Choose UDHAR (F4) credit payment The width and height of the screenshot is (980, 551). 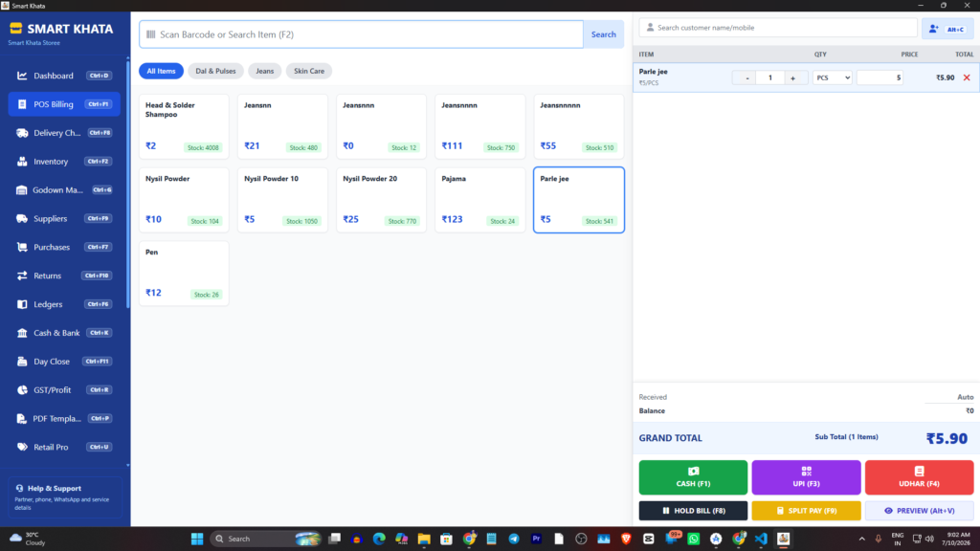920,477
